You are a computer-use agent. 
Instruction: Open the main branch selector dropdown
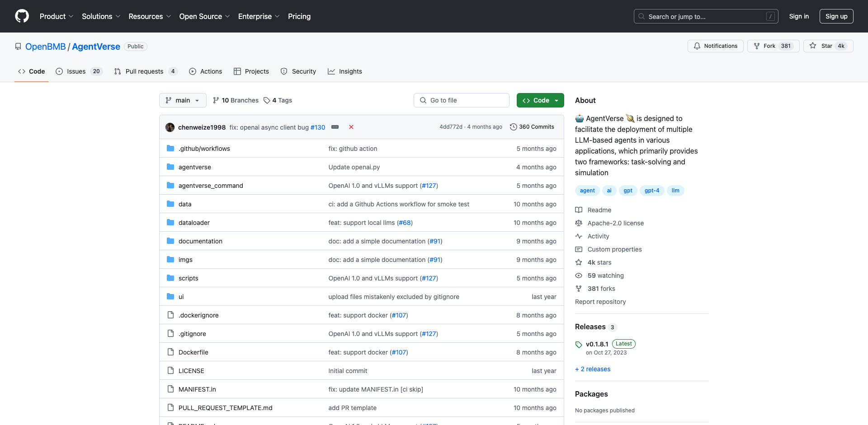[183, 100]
